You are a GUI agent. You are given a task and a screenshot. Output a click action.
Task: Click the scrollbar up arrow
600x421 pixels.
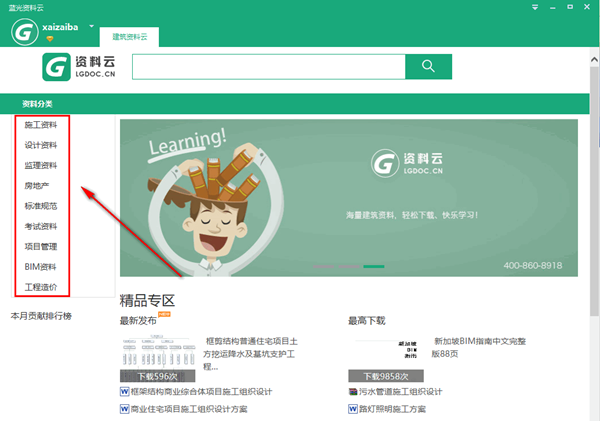click(594, 59)
